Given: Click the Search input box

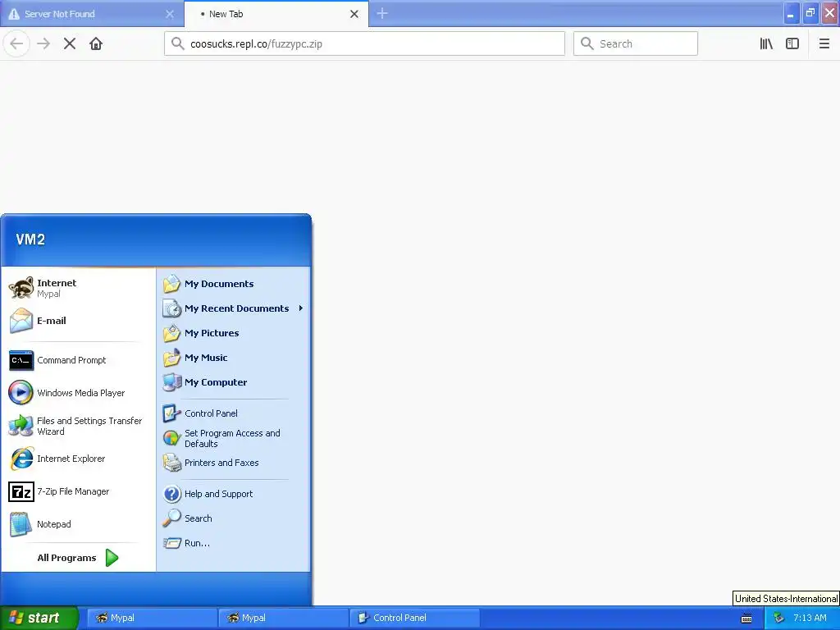Looking at the screenshot, I should click(636, 43).
